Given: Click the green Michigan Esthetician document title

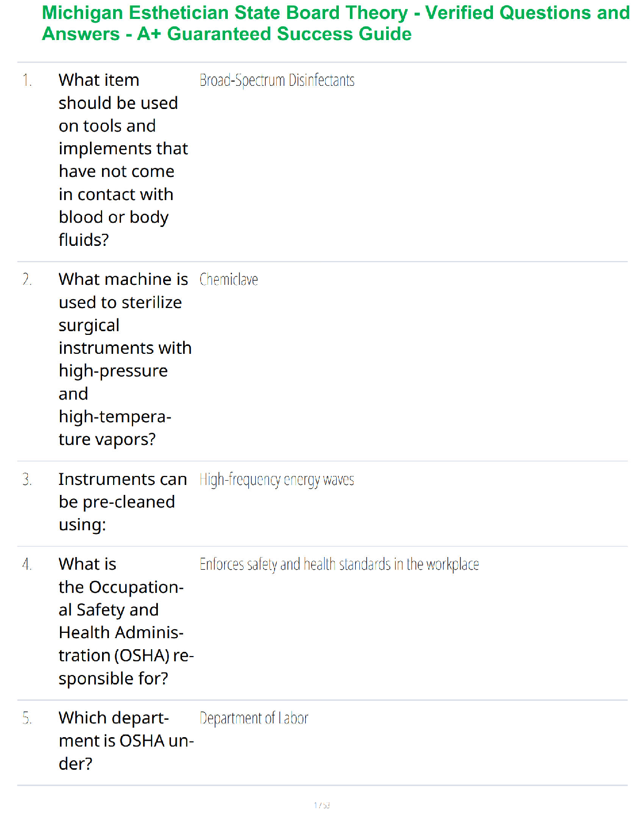Looking at the screenshot, I should click(336, 23).
